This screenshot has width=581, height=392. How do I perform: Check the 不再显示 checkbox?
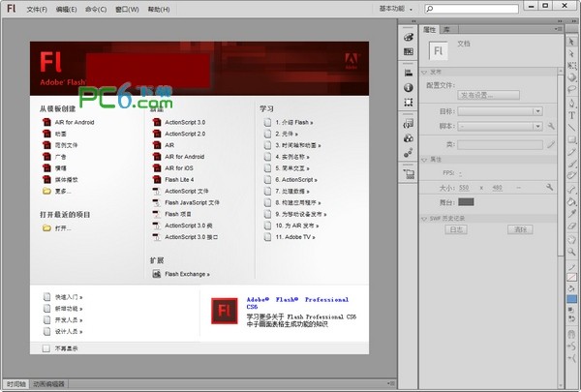[46, 347]
